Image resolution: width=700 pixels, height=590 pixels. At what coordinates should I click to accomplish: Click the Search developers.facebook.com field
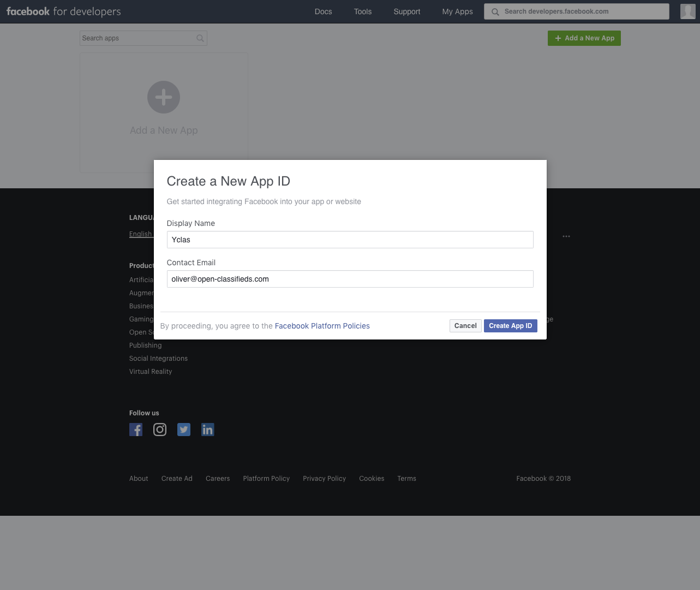point(577,11)
